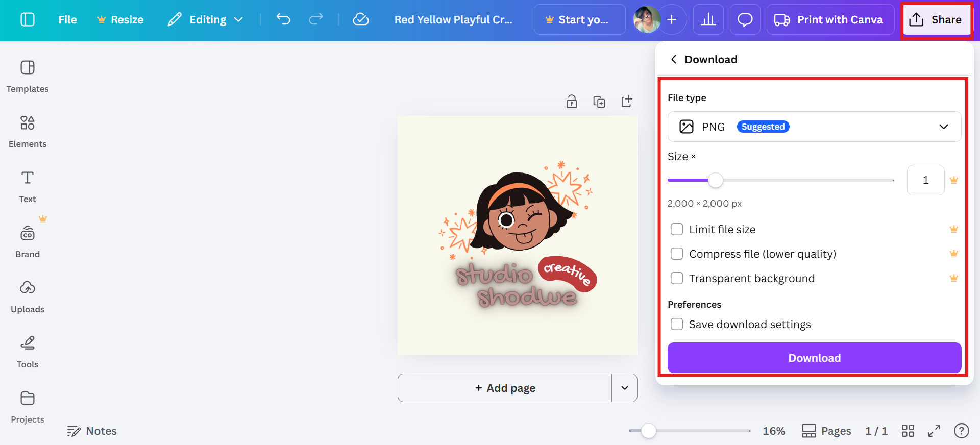
Task: Open the Tools panel
Action: pos(28,352)
